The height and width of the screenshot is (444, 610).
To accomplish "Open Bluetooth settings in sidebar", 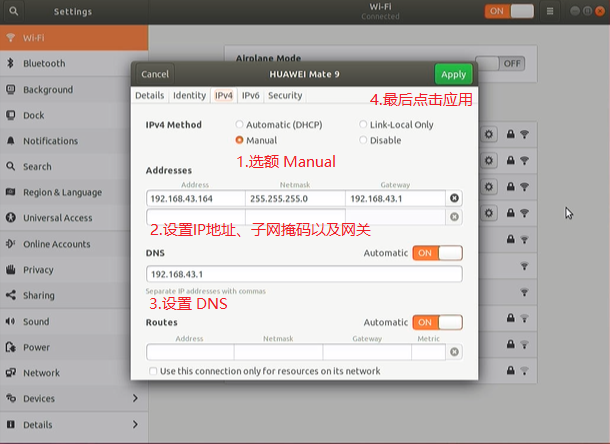I will (44, 63).
